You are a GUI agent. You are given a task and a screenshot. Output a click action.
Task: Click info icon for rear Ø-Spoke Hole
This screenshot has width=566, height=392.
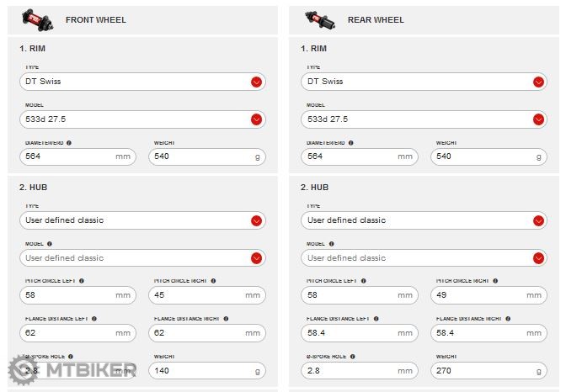pos(350,357)
